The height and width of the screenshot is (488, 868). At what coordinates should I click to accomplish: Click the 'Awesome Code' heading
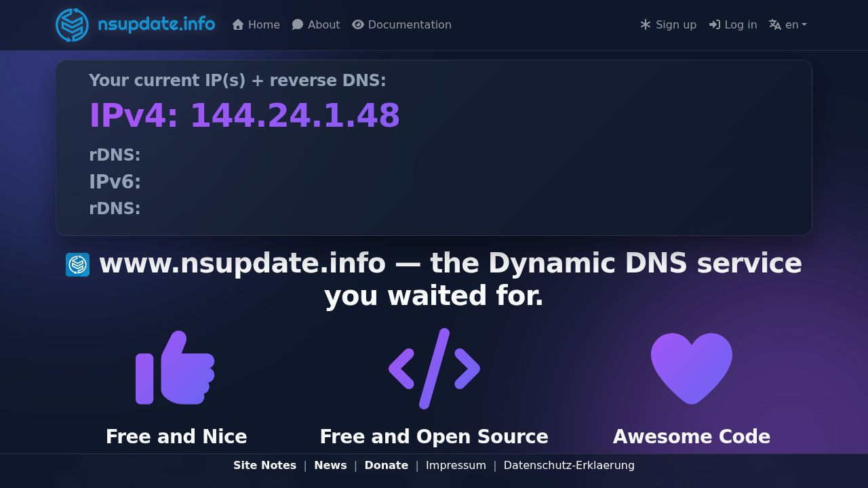coord(692,436)
